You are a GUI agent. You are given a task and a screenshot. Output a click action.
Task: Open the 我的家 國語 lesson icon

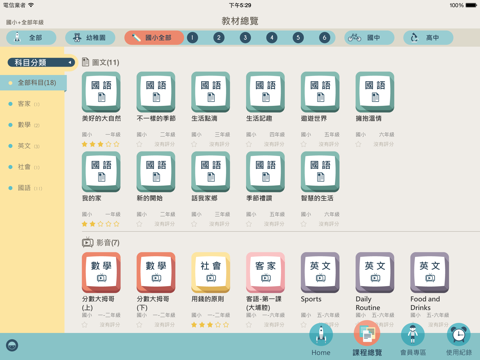(101, 172)
